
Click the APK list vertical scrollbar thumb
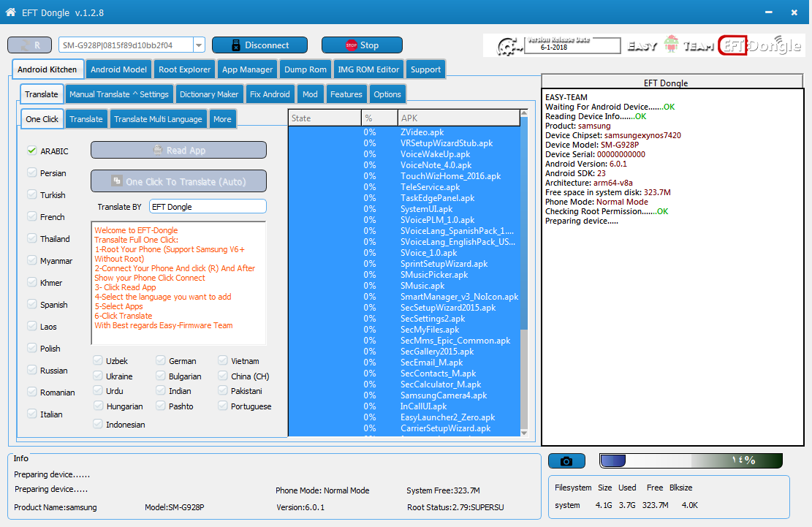tap(524, 224)
